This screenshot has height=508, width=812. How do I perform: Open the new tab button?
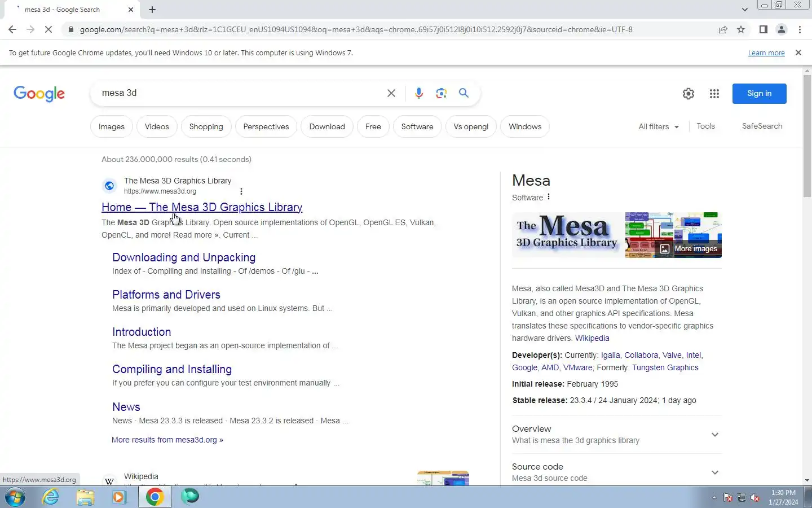tap(152, 10)
